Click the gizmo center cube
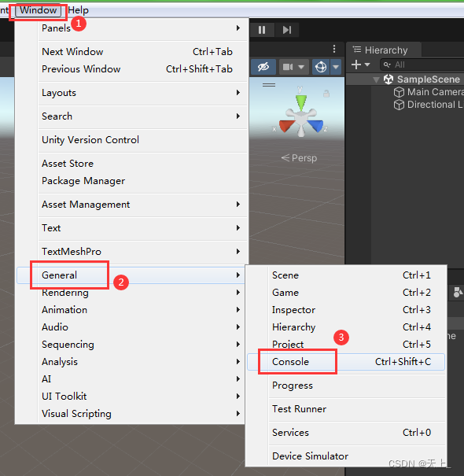 301,118
